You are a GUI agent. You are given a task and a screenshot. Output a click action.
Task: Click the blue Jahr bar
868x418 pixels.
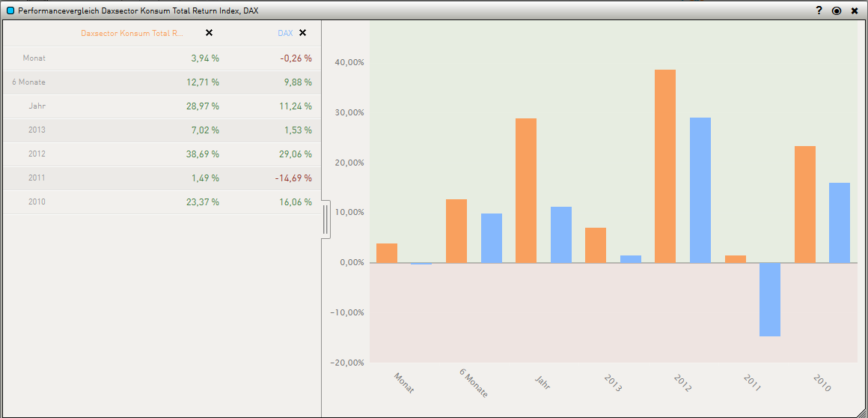[x=561, y=234]
